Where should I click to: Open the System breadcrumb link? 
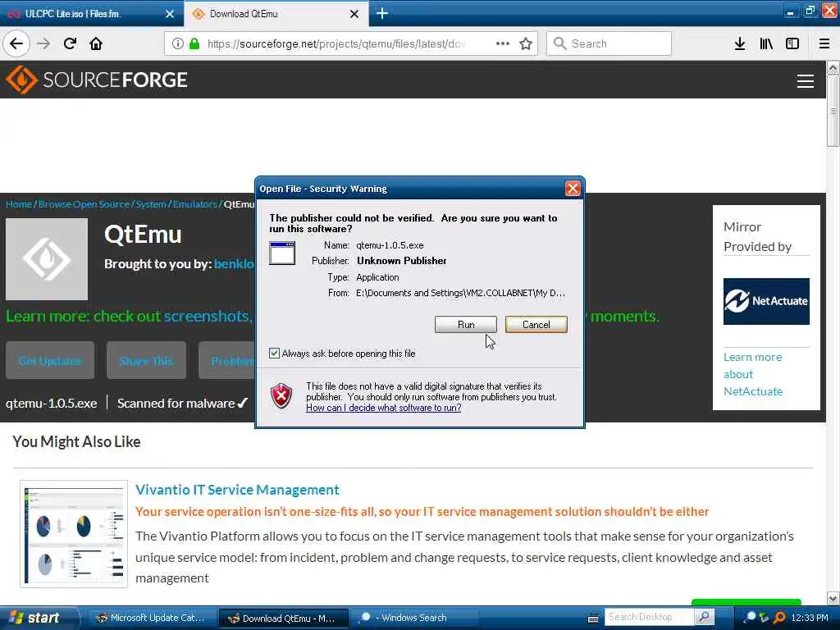[151, 204]
